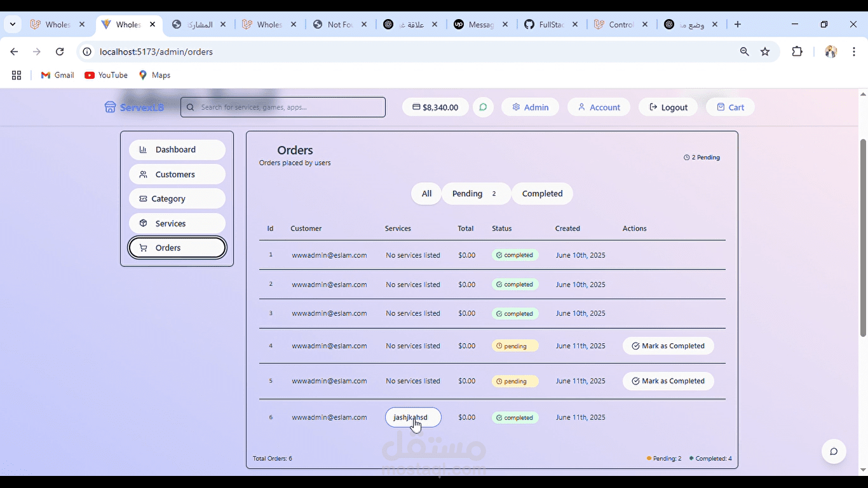Open the Google apps grid icon

pyautogui.click(x=17, y=75)
